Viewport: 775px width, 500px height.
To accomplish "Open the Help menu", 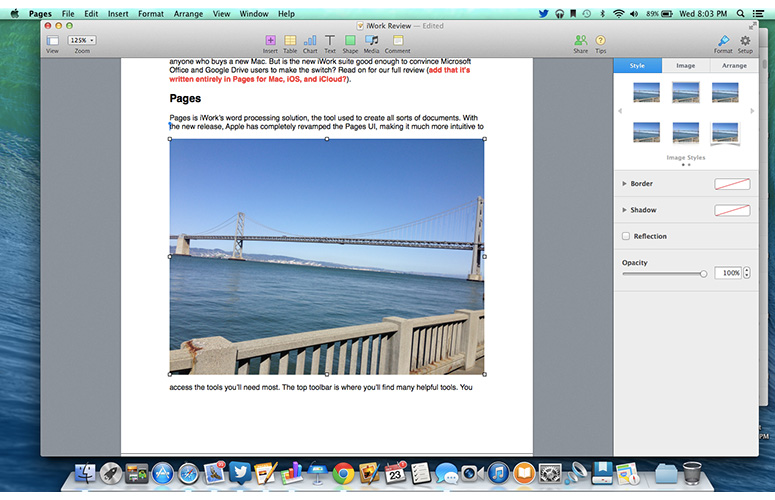I will pyautogui.click(x=286, y=14).
